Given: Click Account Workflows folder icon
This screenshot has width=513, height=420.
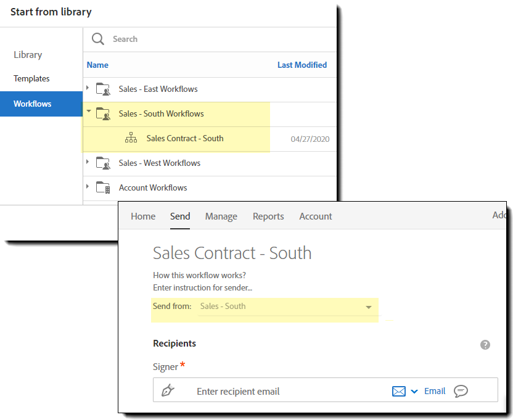Looking at the screenshot, I should click(x=103, y=188).
